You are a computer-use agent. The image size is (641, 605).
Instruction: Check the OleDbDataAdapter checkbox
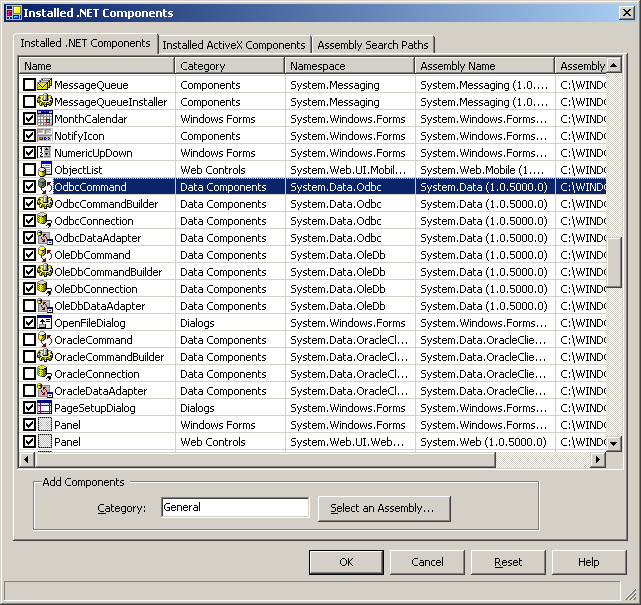[29, 306]
